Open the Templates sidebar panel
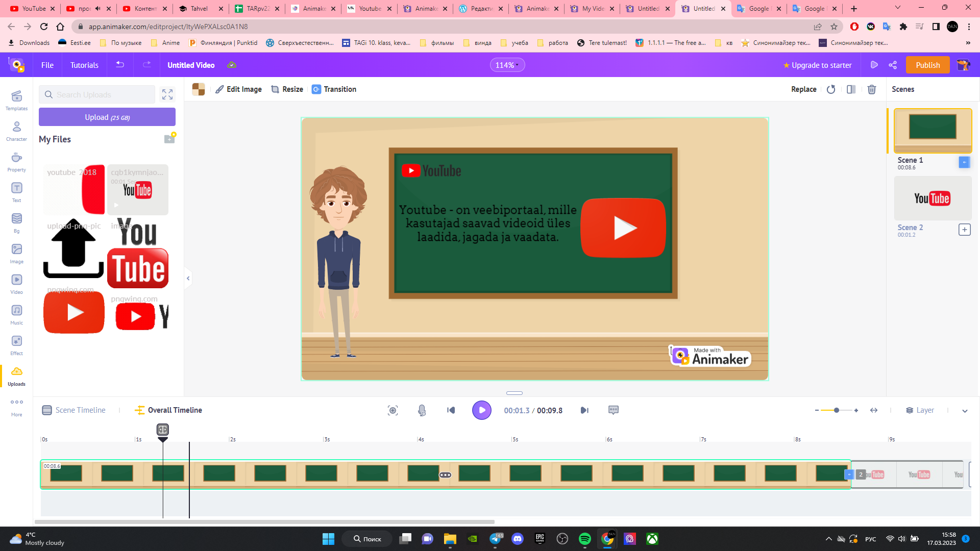Screen dimensions: 980x551 pyautogui.click(x=16, y=101)
